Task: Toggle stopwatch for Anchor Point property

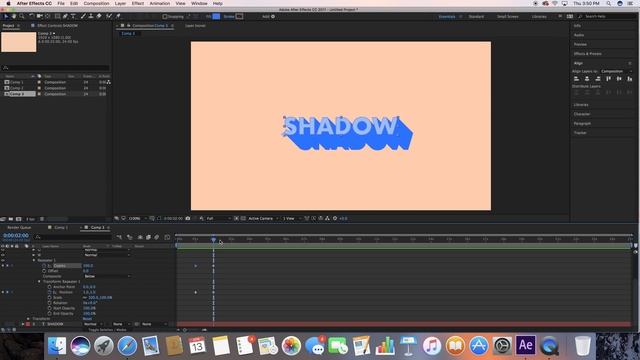Action: (49, 287)
